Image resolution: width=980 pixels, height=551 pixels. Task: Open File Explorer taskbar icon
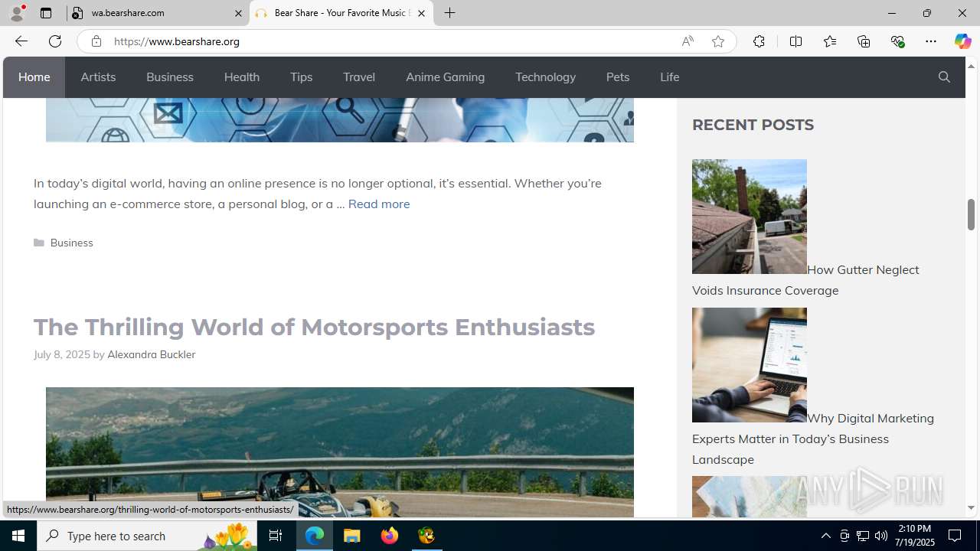[x=352, y=536]
